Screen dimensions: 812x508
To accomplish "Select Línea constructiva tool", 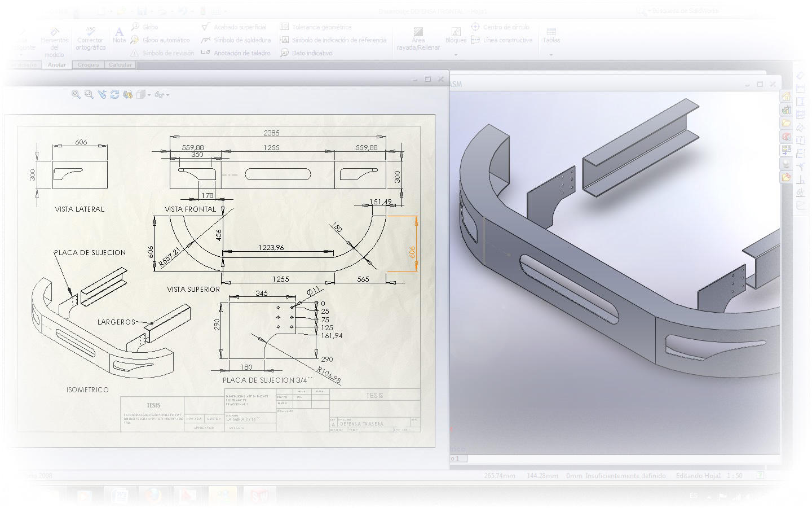I will 502,40.
